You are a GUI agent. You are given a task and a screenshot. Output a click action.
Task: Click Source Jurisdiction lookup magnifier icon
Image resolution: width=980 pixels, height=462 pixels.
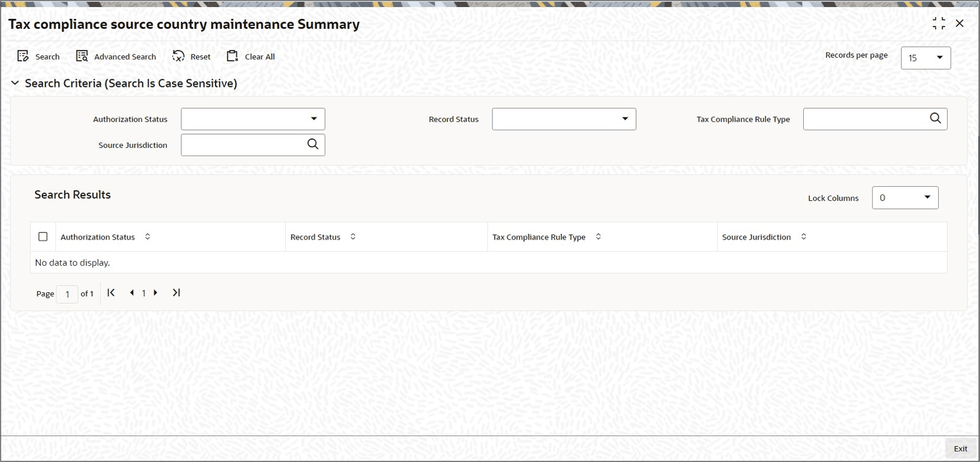313,144
